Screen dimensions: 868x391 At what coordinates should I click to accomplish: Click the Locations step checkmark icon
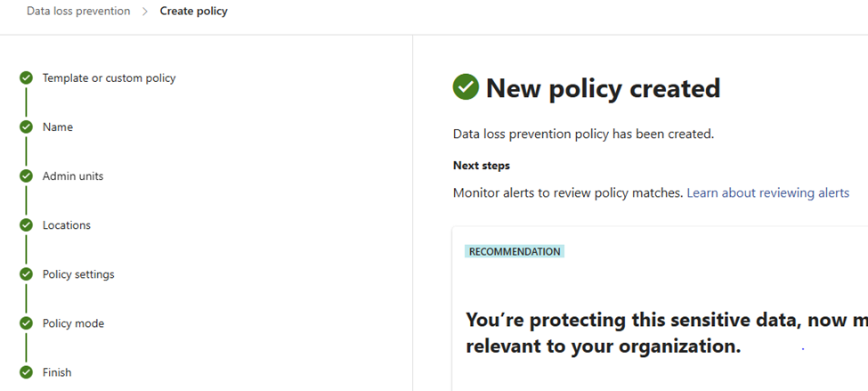coord(26,225)
